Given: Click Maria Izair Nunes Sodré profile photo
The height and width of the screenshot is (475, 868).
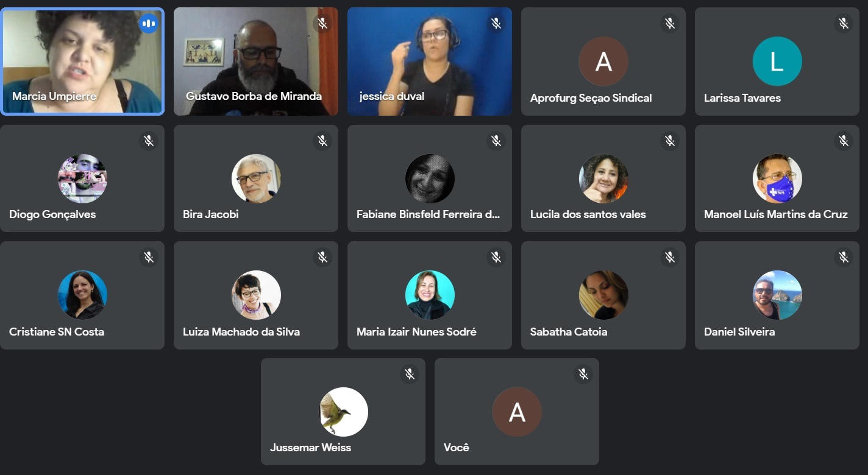Looking at the screenshot, I should pyautogui.click(x=430, y=295).
